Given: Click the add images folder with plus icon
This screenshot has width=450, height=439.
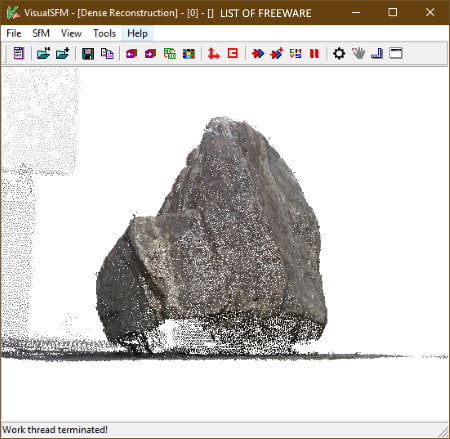Looking at the screenshot, I should (62, 53).
